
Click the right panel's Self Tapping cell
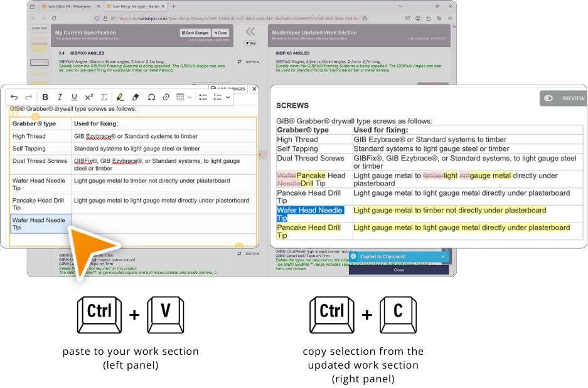coord(314,149)
